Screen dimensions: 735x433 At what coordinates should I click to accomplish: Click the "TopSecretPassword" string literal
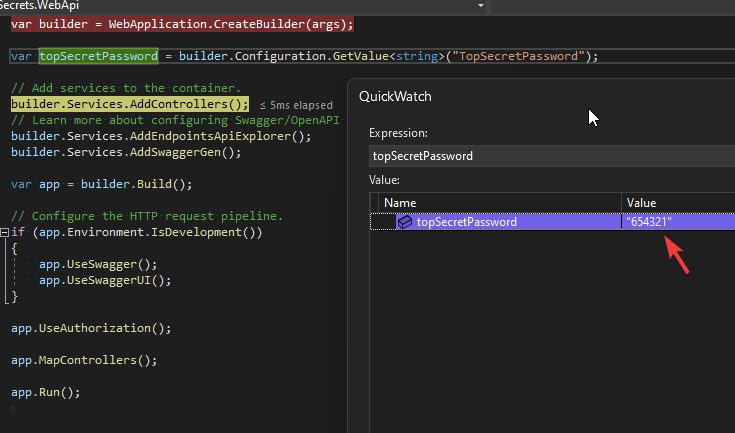(x=518, y=56)
